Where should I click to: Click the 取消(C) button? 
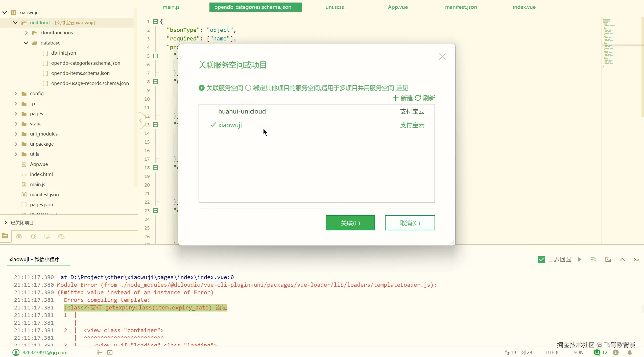pos(410,223)
